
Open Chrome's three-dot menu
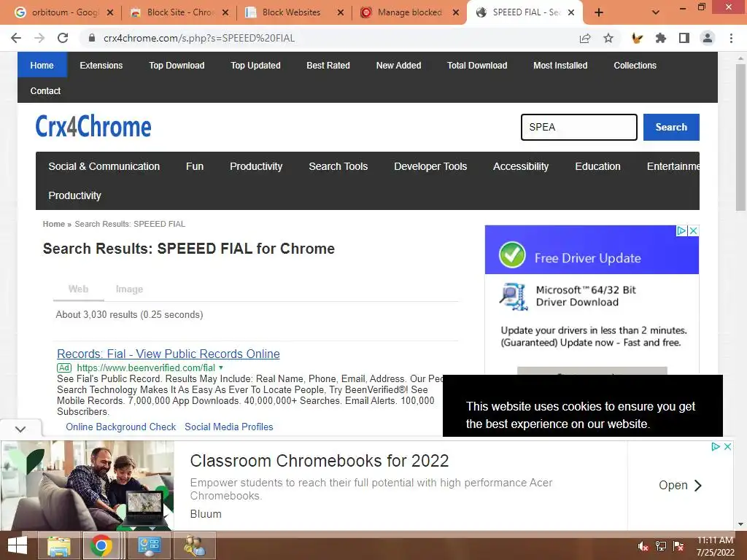(x=731, y=38)
